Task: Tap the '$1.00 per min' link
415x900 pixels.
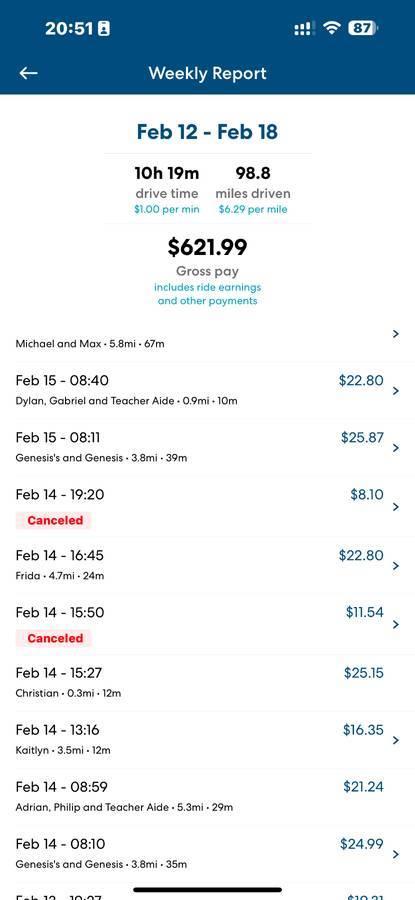Action: pyautogui.click(x=167, y=210)
